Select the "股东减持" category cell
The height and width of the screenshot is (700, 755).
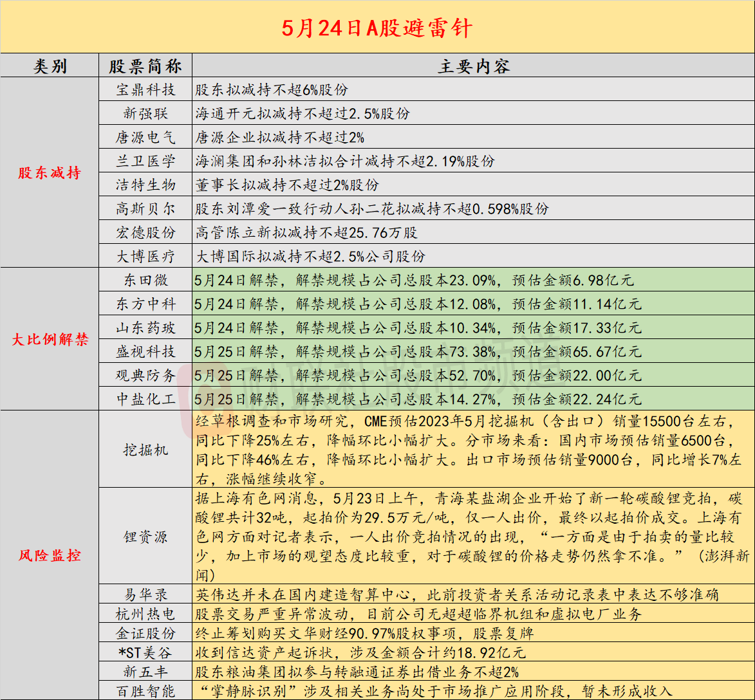click(50, 172)
